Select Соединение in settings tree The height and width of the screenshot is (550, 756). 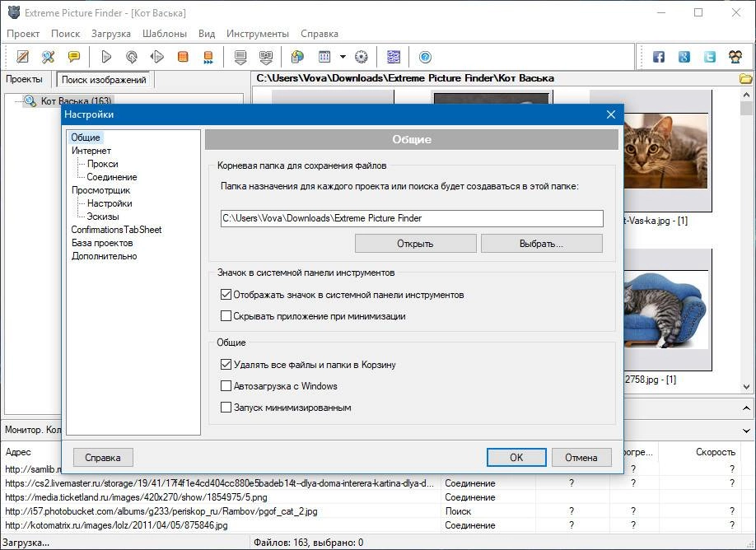[112, 177]
